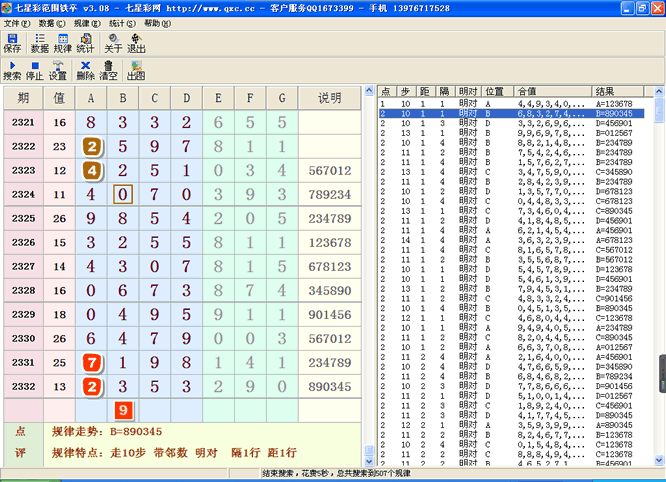The height and width of the screenshot is (482, 666).
Task: Click 说明 value 890345 in row 2332
Action: click(x=330, y=387)
